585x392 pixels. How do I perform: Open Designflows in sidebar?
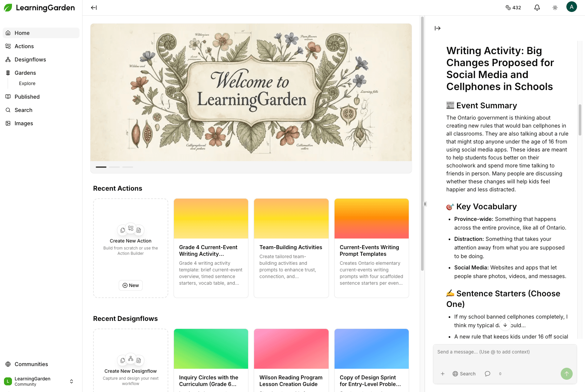pyautogui.click(x=41, y=59)
